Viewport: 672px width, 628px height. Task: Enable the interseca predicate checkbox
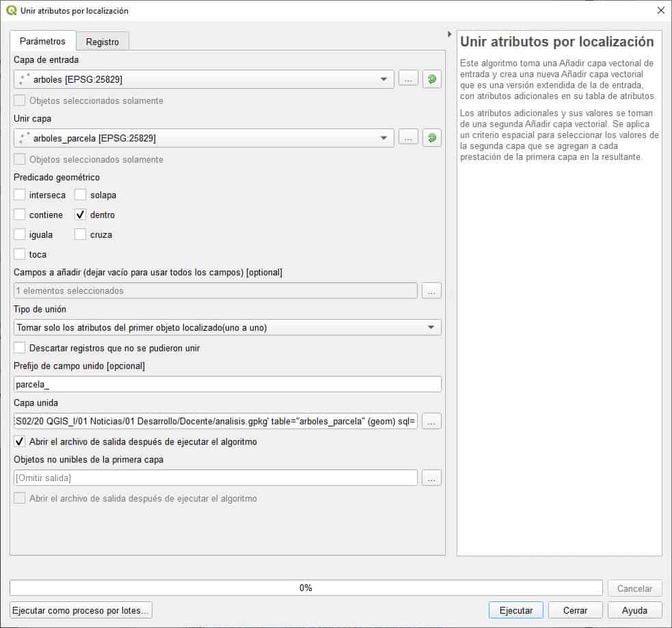[x=20, y=195]
